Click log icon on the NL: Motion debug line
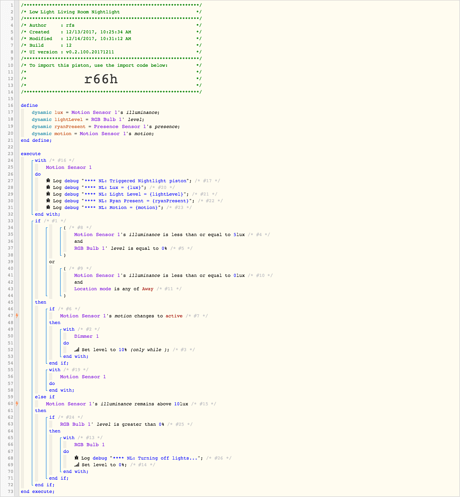The width and height of the screenshot is (462, 500). (48, 208)
